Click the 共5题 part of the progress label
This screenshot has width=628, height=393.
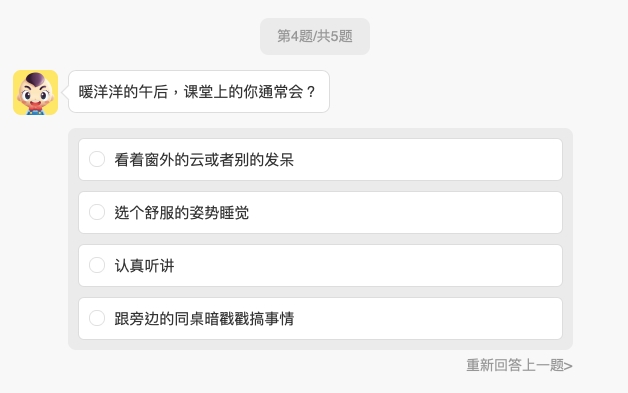coord(335,36)
